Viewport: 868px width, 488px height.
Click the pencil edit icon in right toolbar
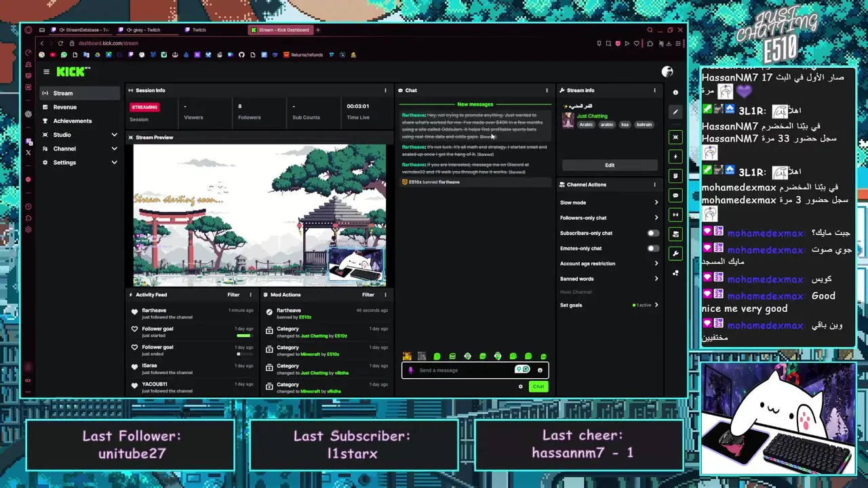(675, 112)
